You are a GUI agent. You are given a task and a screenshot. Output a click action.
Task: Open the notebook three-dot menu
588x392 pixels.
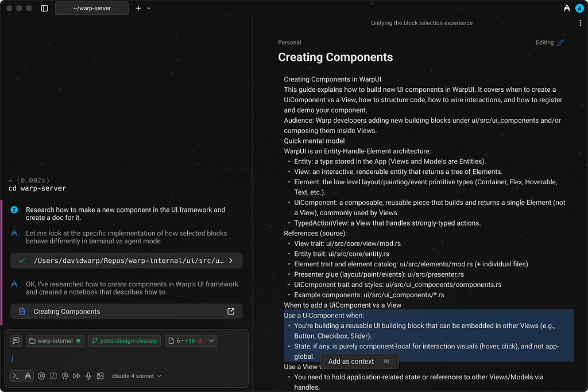click(581, 23)
